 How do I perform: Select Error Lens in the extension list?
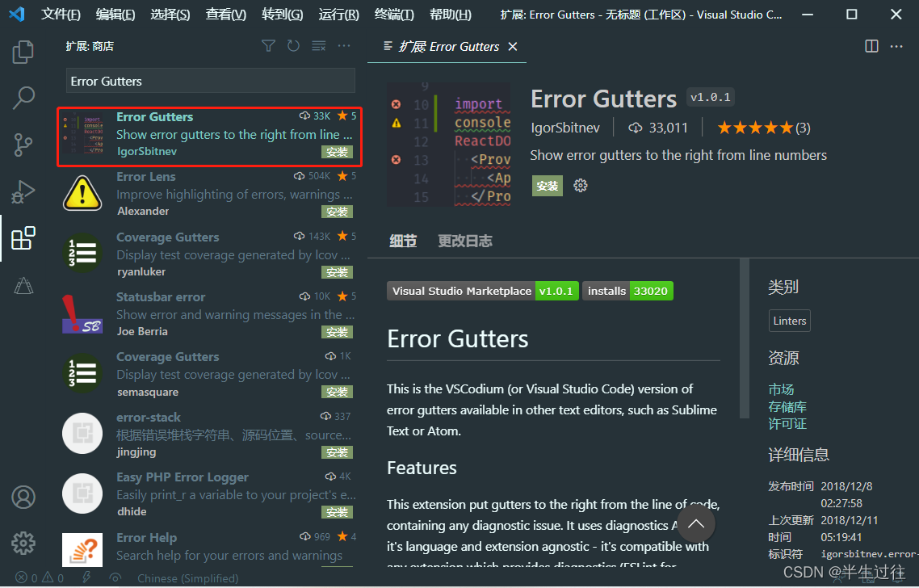tap(209, 194)
